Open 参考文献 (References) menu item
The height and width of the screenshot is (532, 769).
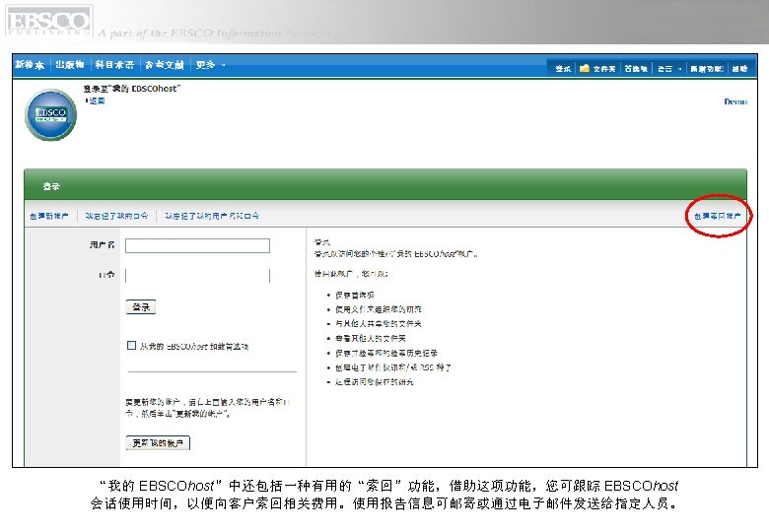pos(165,65)
